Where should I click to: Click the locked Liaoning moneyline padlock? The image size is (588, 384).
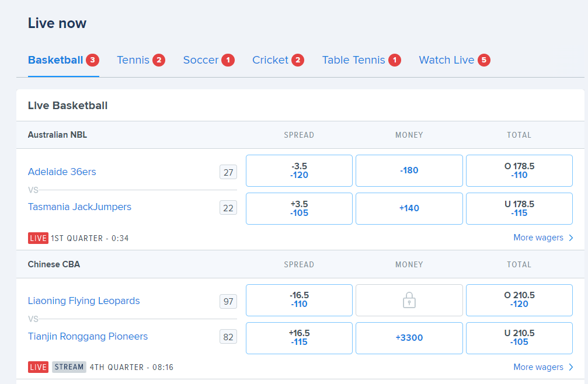[x=409, y=300]
